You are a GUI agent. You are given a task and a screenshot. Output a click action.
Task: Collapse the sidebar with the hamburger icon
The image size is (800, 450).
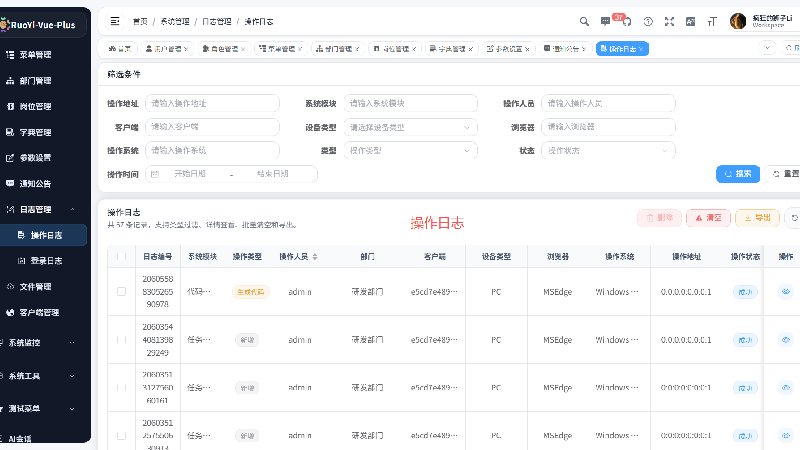click(x=115, y=21)
